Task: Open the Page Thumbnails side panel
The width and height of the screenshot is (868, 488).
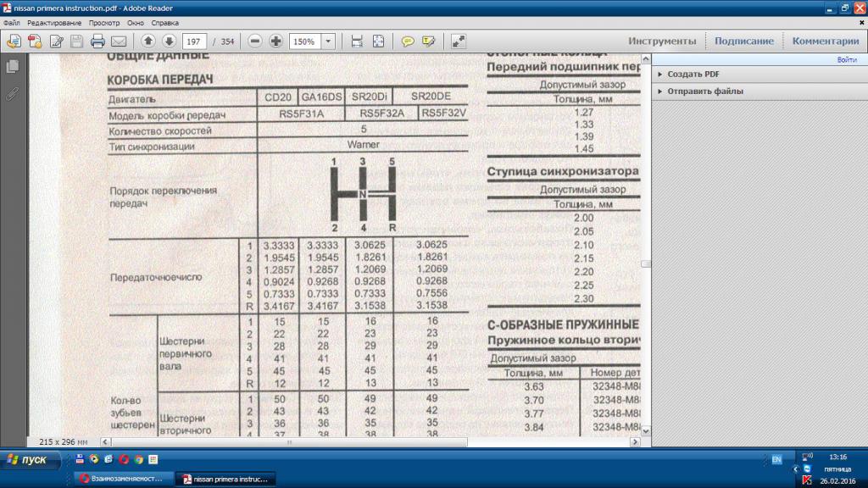Action: (x=12, y=66)
